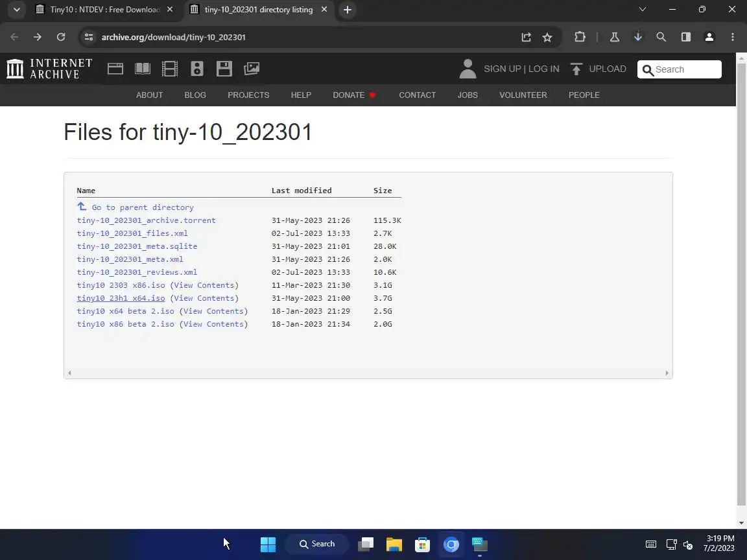Close the Tiny10 : NTDEV tab

tap(170, 10)
